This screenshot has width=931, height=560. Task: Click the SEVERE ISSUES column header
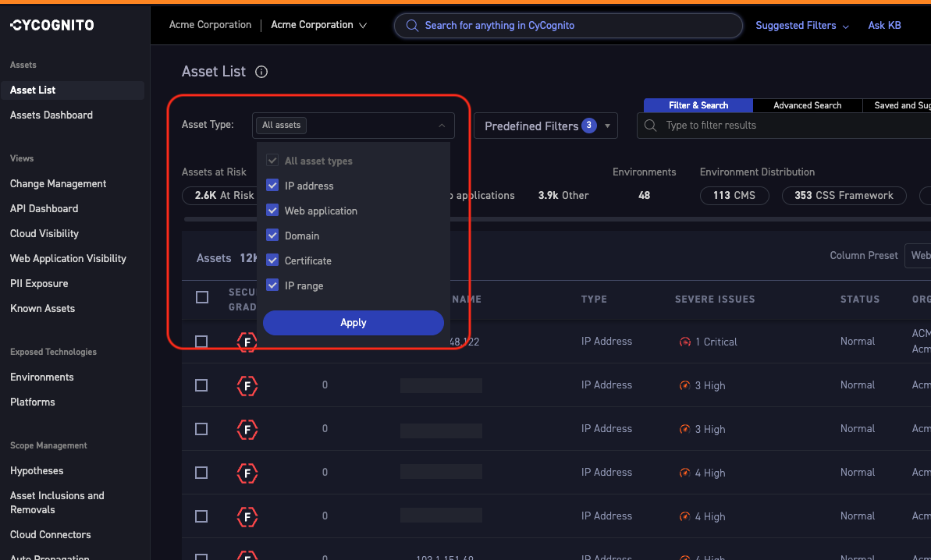click(715, 299)
